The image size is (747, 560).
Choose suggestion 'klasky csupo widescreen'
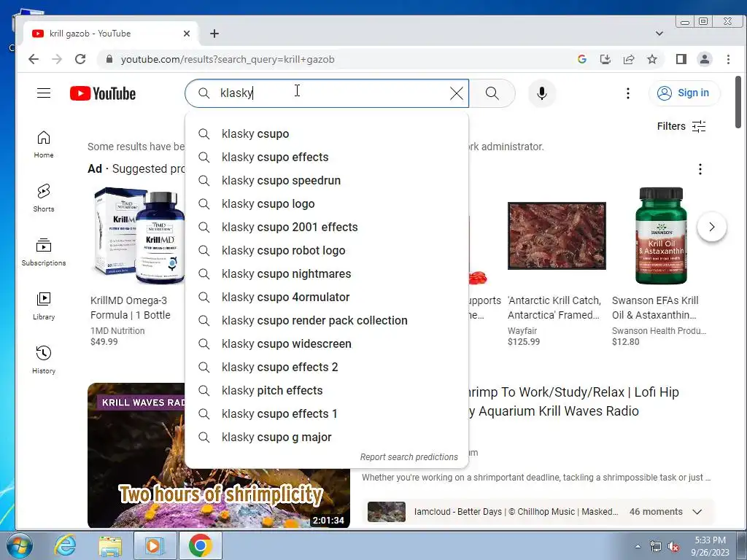coord(327,344)
